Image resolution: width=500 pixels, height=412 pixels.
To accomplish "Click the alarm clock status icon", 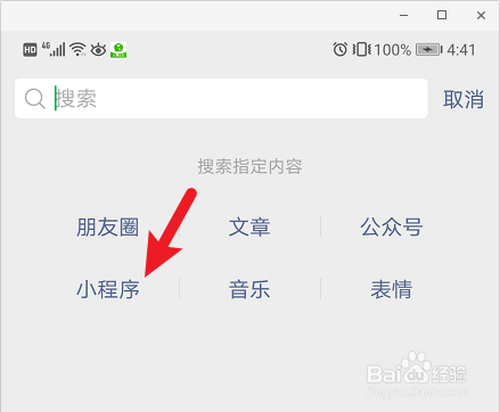I will 340,49.
